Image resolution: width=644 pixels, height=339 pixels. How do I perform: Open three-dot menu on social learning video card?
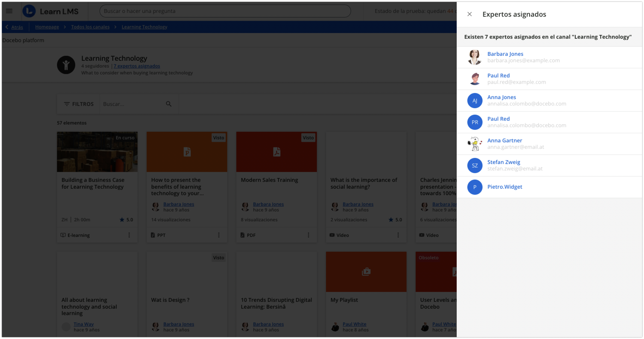(x=398, y=235)
